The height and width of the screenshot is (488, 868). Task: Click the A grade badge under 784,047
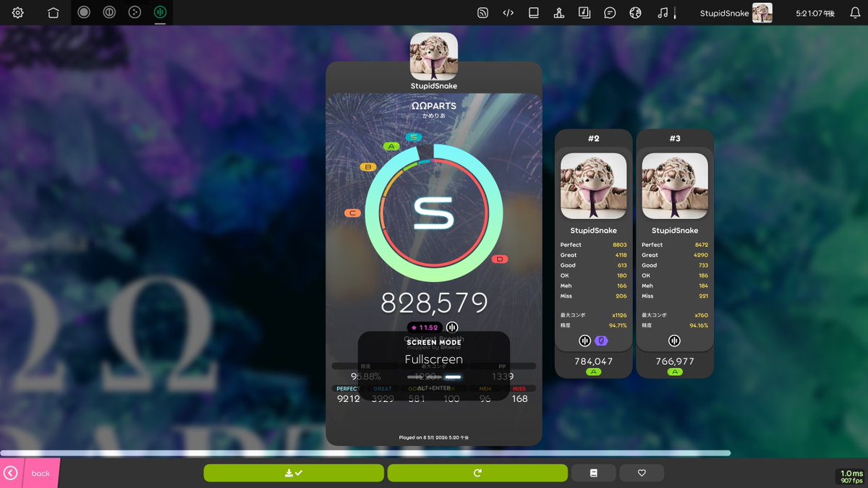pos(593,372)
